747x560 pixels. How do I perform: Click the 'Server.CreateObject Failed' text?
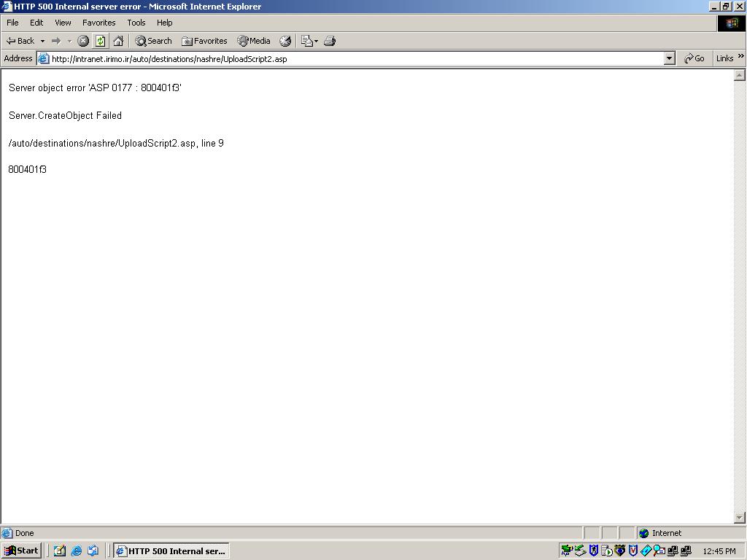65,116
